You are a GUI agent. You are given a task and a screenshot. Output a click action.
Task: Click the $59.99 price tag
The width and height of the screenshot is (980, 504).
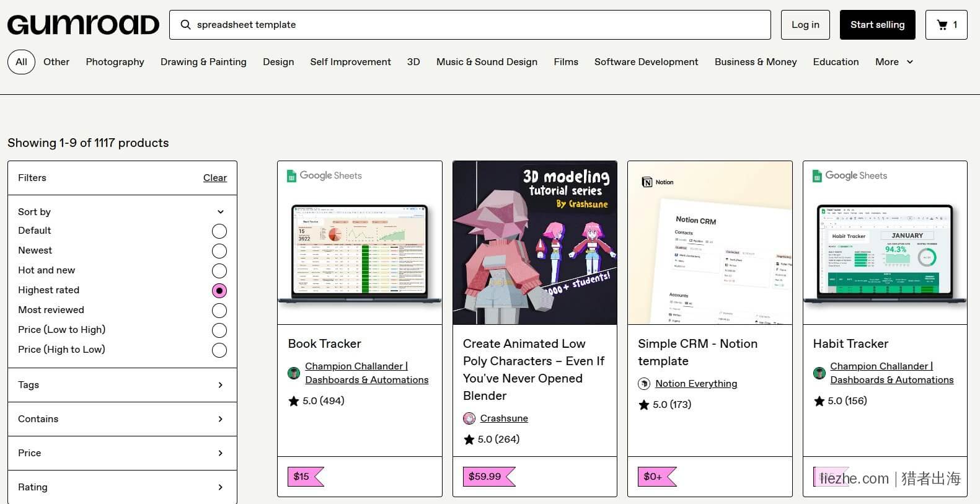coord(489,477)
